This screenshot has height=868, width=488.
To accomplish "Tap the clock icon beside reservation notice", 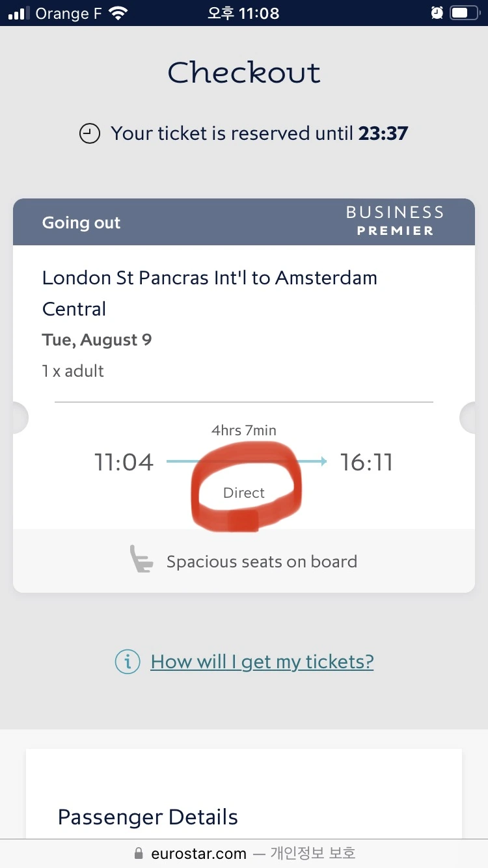I will (89, 134).
